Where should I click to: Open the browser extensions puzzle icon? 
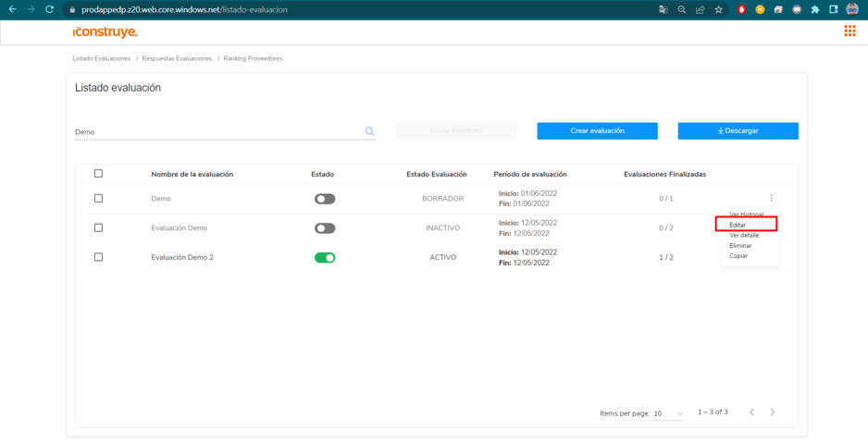click(x=815, y=9)
